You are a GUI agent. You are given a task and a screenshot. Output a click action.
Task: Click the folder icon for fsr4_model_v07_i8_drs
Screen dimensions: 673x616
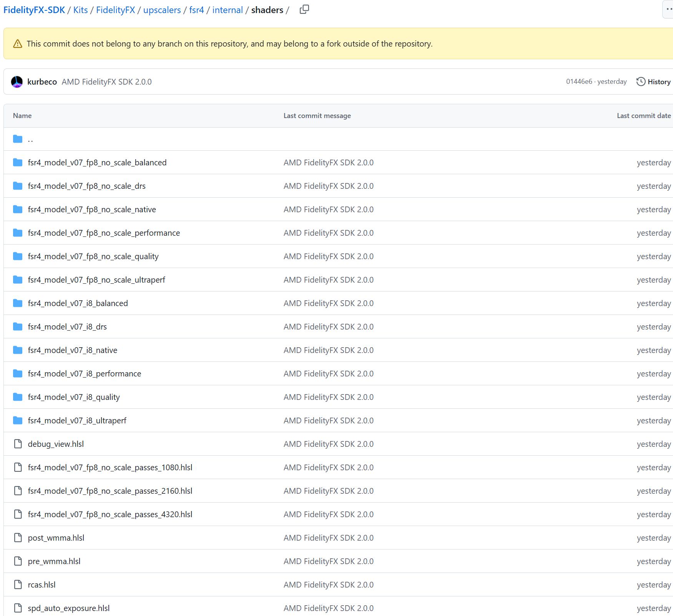[x=18, y=326]
